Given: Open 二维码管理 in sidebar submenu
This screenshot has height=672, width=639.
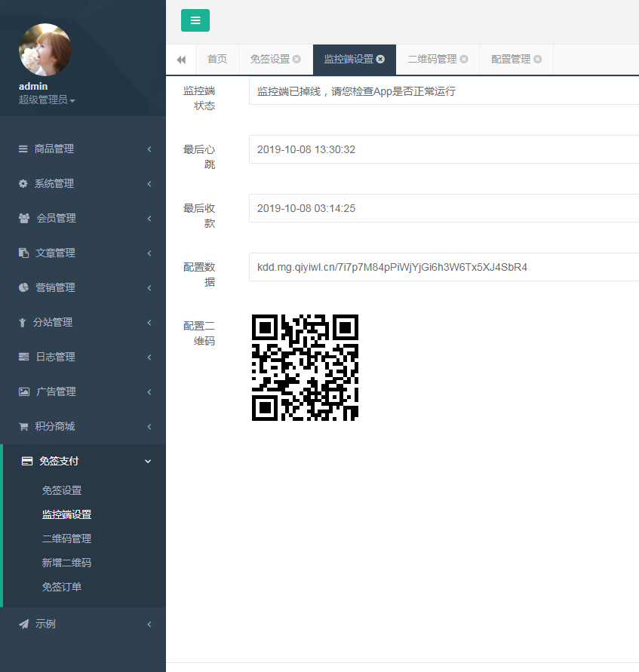Looking at the screenshot, I should coord(66,539).
